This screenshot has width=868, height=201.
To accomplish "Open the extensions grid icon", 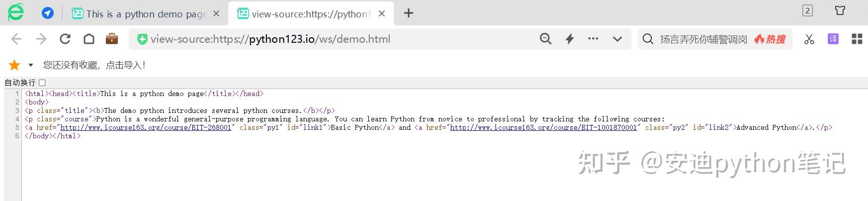I will 857,39.
